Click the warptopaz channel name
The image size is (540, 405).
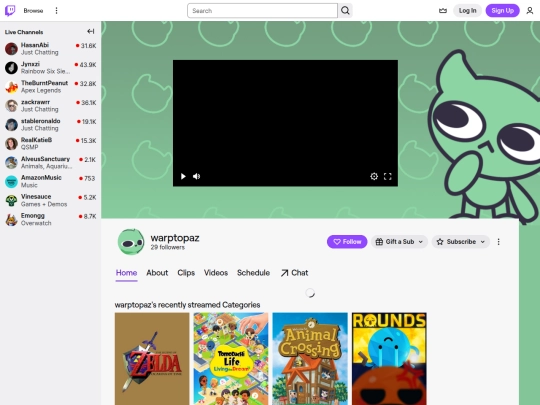(x=175, y=238)
